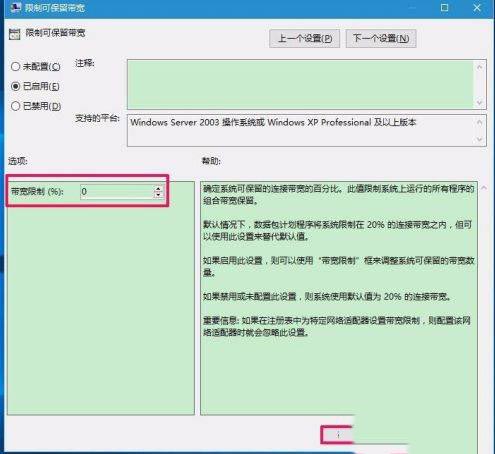Image resolution: width=495 pixels, height=454 pixels.
Task: Close the 限制可保留带宽 dialog window
Action: tap(477, 7)
